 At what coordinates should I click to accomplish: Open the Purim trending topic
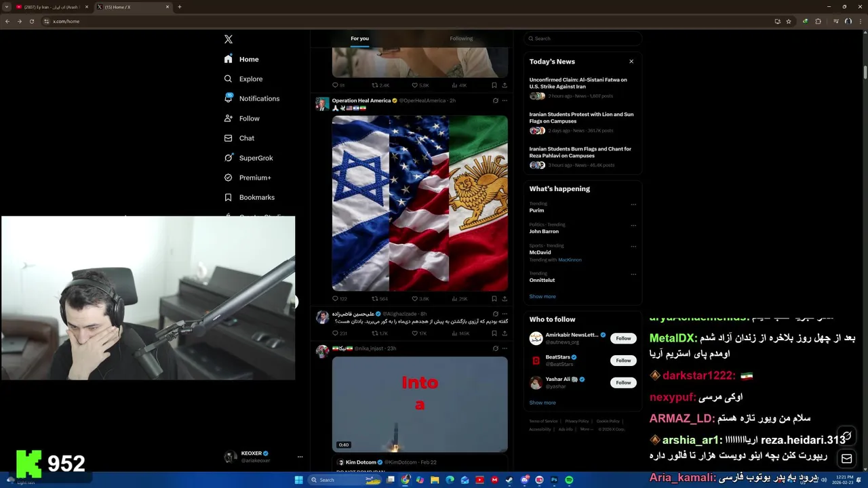[536, 211]
